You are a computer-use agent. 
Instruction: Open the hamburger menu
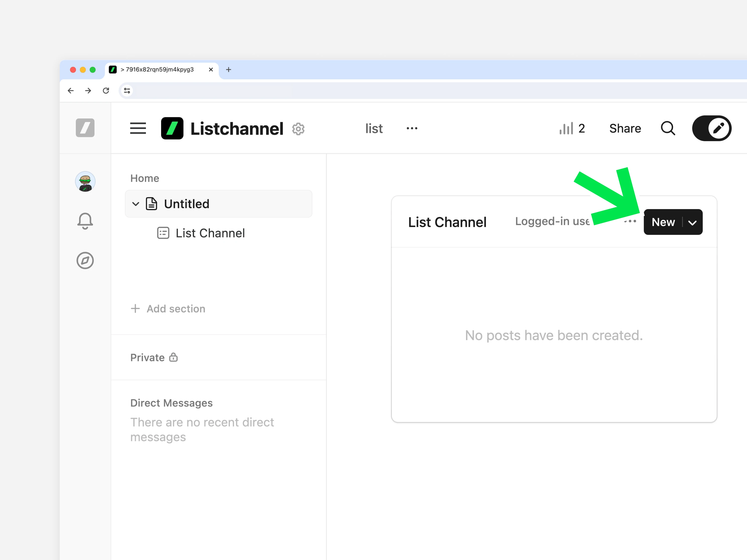[x=138, y=128]
